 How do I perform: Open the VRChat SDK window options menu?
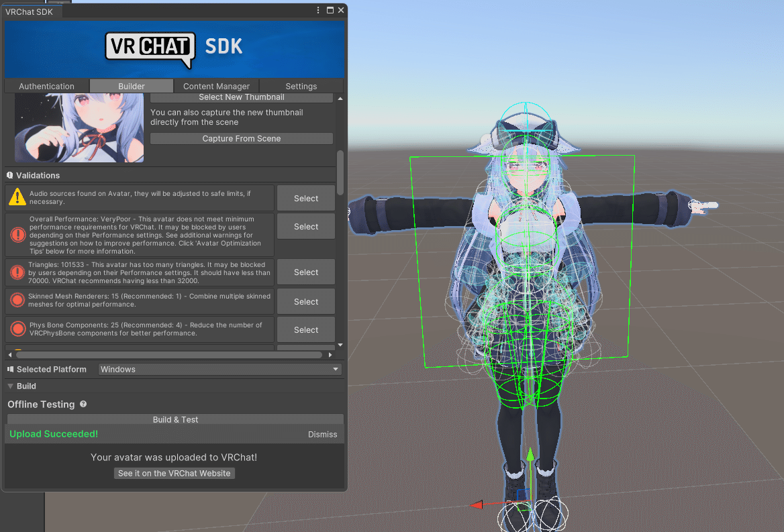click(x=318, y=10)
